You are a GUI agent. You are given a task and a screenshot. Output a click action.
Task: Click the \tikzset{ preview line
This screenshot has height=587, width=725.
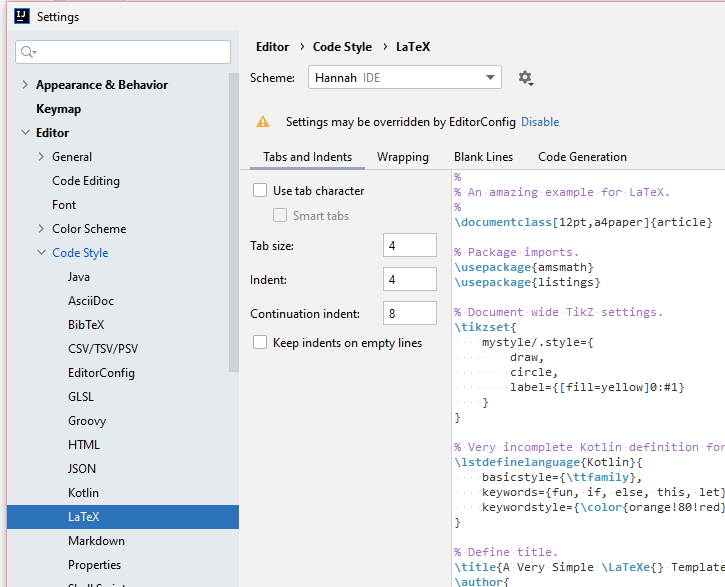tap(485, 327)
